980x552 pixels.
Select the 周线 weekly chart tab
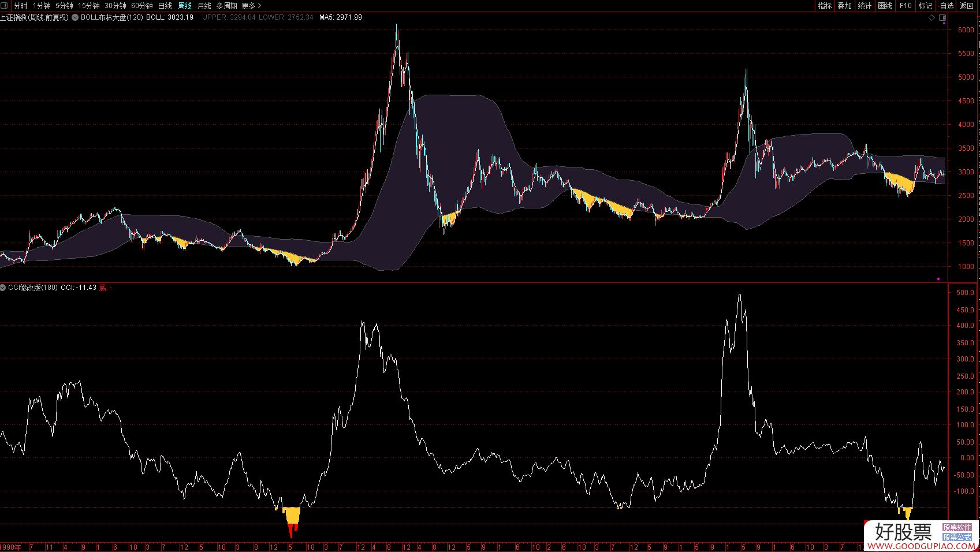[x=185, y=6]
